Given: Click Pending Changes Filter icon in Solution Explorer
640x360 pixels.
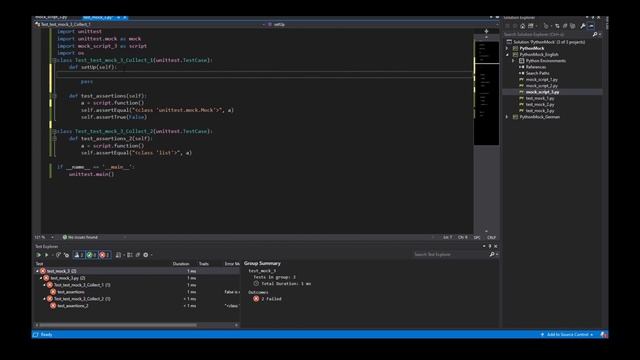Looking at the screenshot, I should (x=546, y=26).
